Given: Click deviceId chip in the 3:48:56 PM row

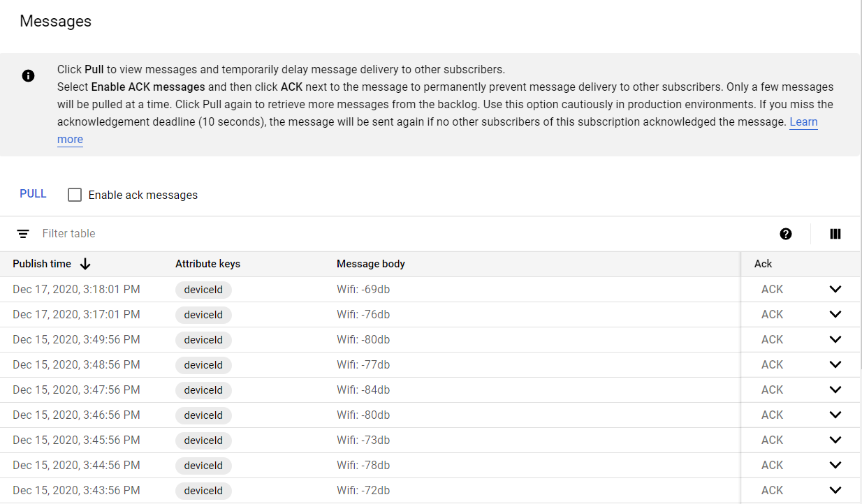Looking at the screenshot, I should (x=203, y=365).
